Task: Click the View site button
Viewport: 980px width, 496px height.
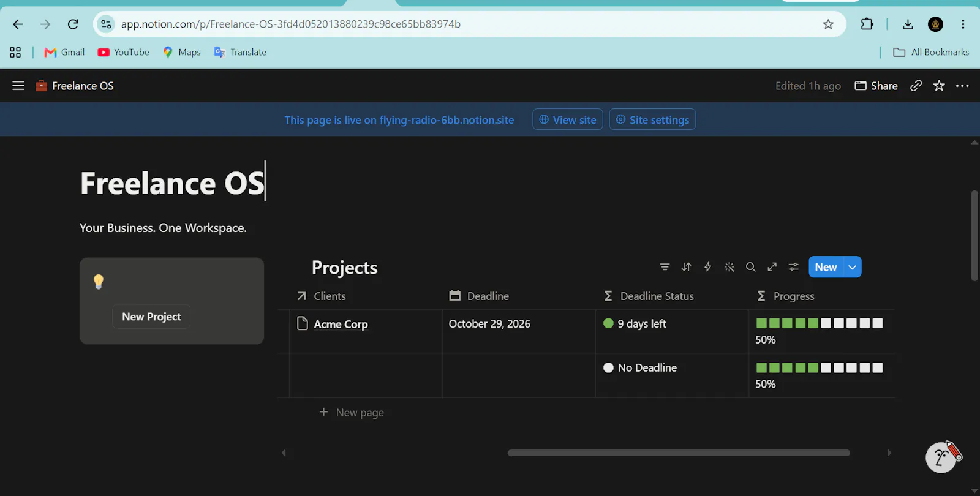Action: point(568,119)
